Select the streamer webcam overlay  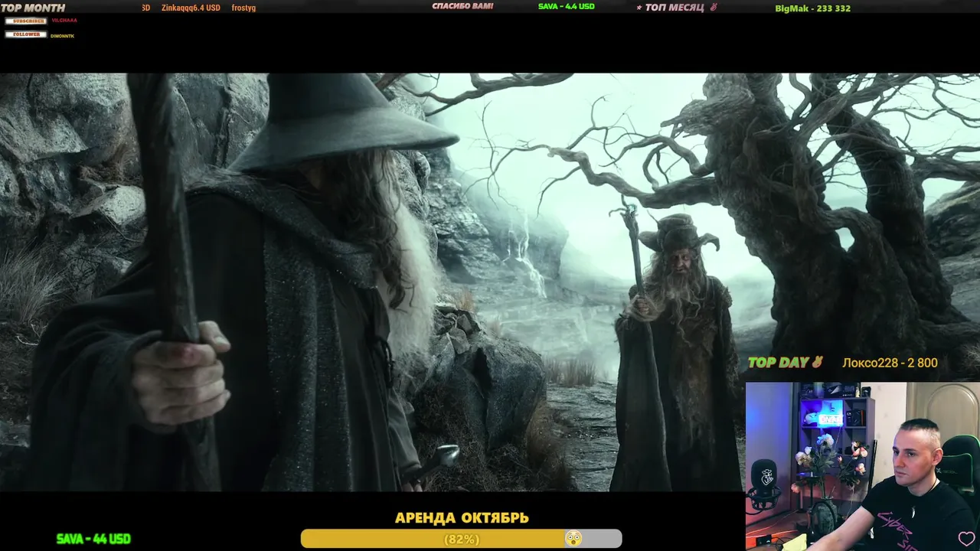863,466
